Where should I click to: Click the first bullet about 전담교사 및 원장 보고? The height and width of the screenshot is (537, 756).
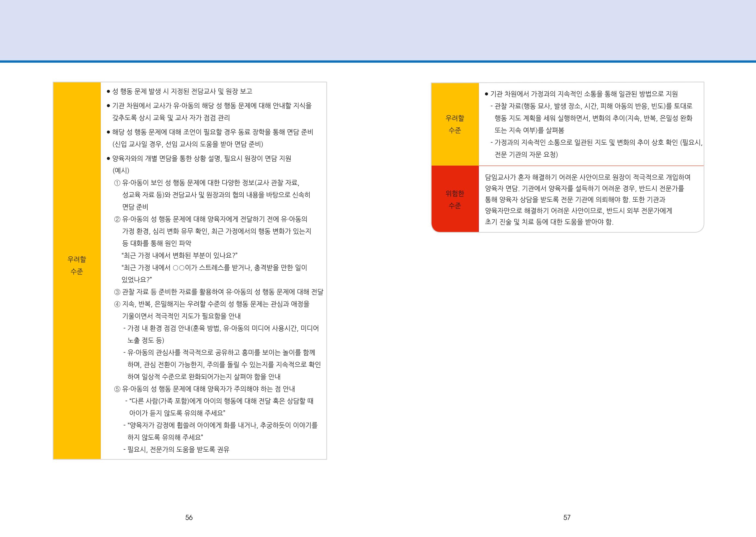pos(180,91)
